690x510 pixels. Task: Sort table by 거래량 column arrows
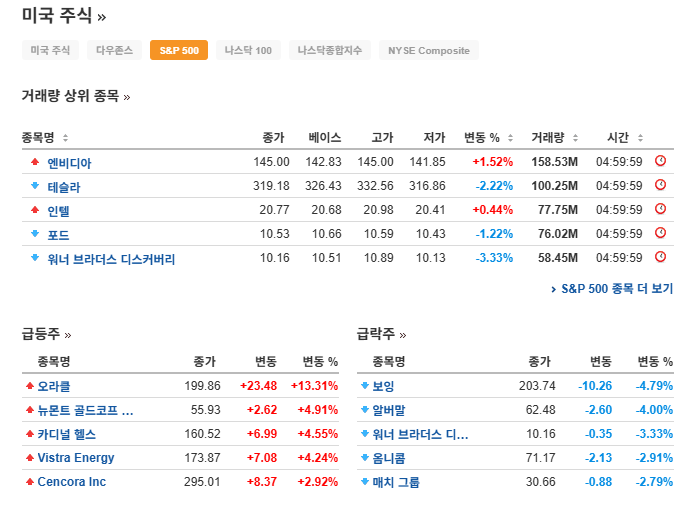pos(575,138)
